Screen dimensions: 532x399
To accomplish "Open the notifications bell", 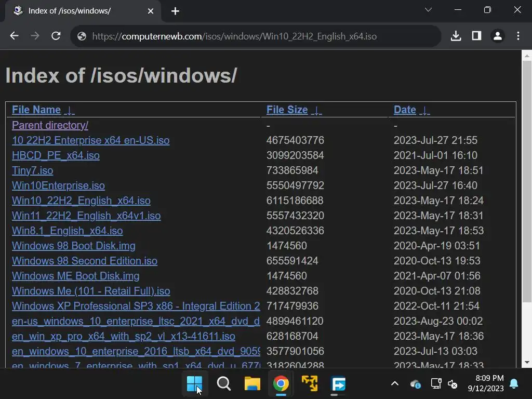I will pyautogui.click(x=514, y=383).
